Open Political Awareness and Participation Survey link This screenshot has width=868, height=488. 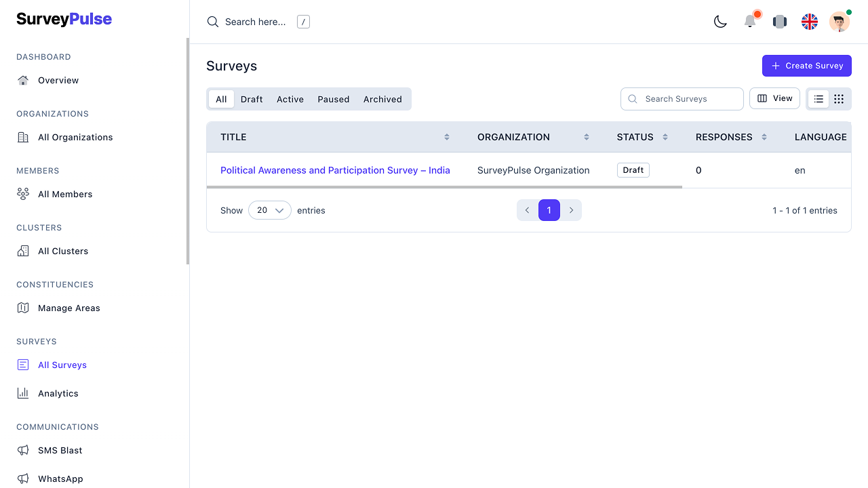click(x=335, y=170)
